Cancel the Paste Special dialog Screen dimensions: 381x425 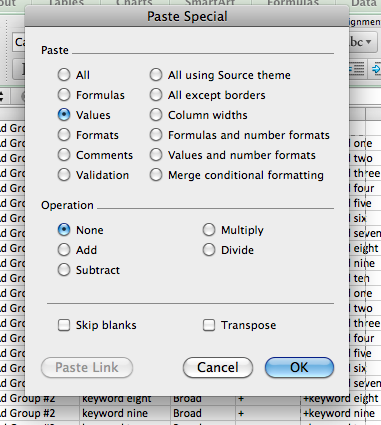[x=218, y=368]
